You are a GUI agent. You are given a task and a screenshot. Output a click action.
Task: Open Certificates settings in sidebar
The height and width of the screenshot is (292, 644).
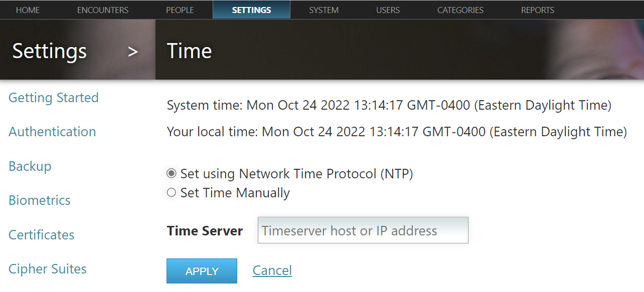tap(42, 235)
